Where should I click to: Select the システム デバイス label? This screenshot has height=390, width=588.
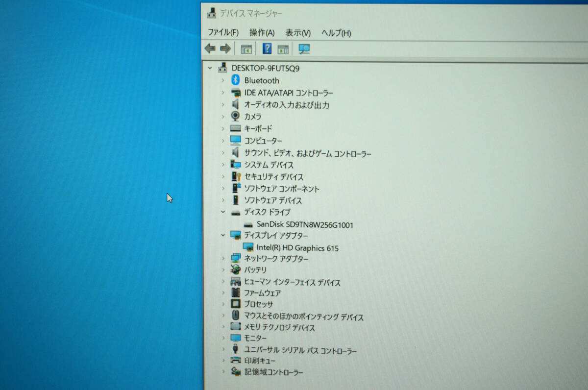click(269, 165)
